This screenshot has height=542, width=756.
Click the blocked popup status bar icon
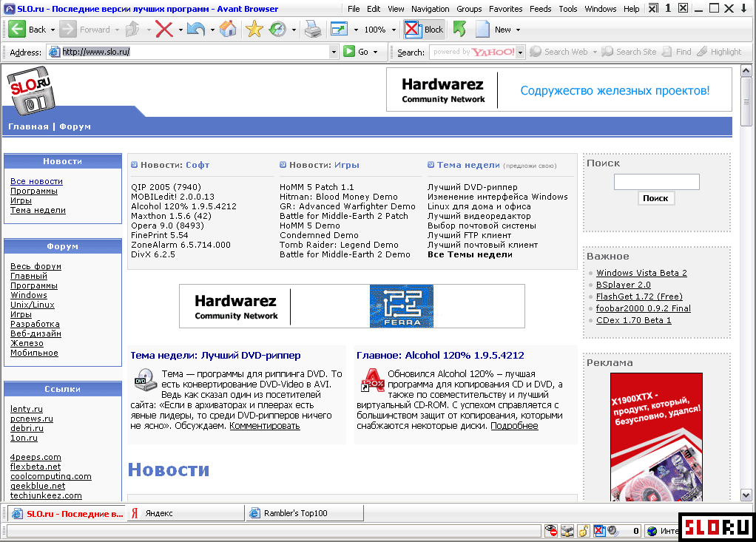click(599, 531)
